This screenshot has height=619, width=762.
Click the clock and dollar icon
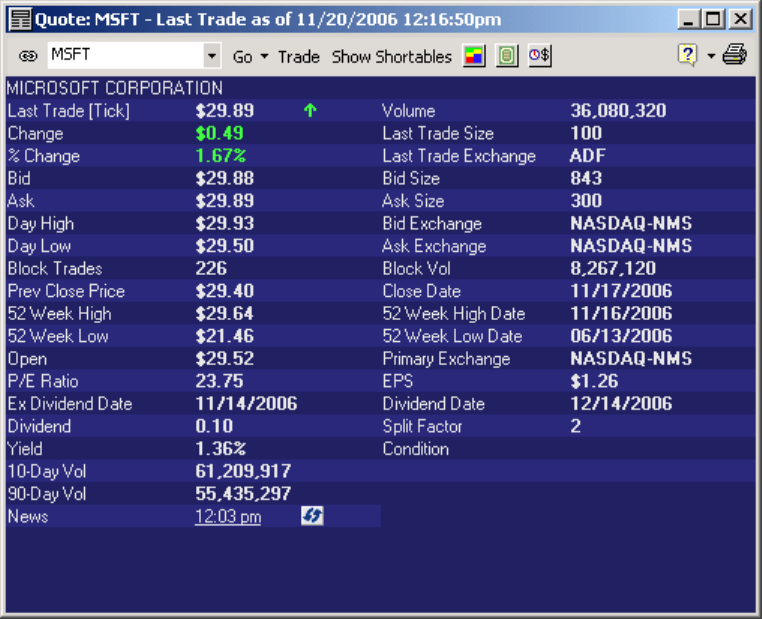540,56
